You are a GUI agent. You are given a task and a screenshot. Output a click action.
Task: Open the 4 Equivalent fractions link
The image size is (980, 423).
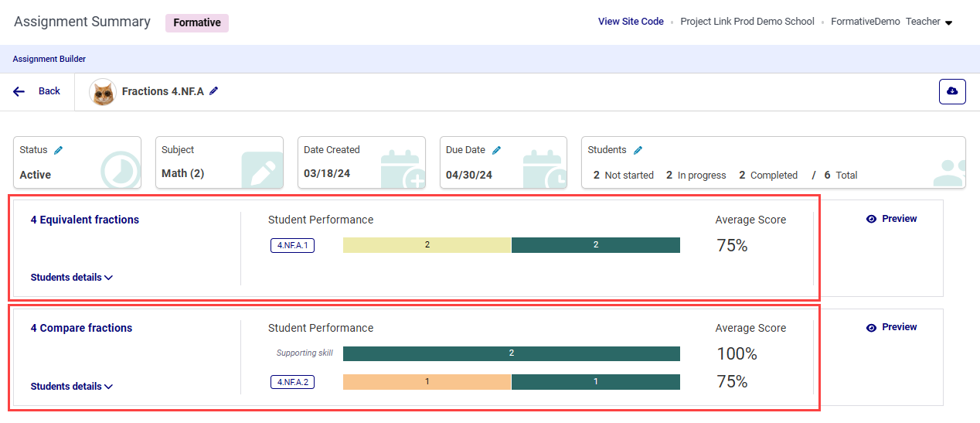[85, 220]
